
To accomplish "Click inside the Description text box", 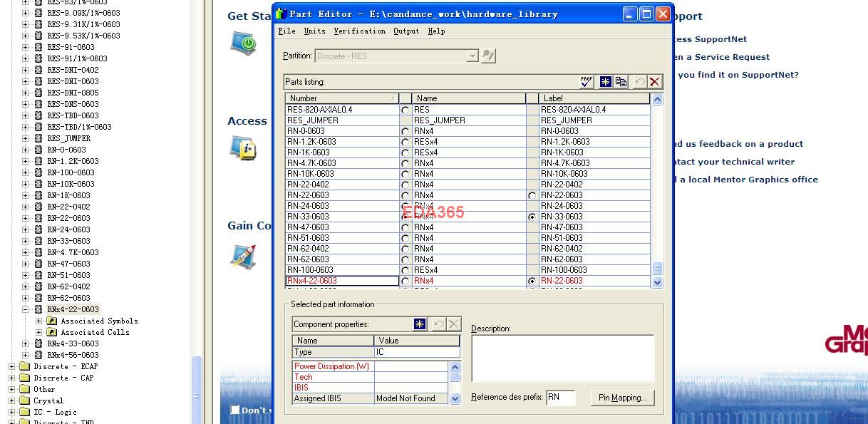I will (562, 358).
